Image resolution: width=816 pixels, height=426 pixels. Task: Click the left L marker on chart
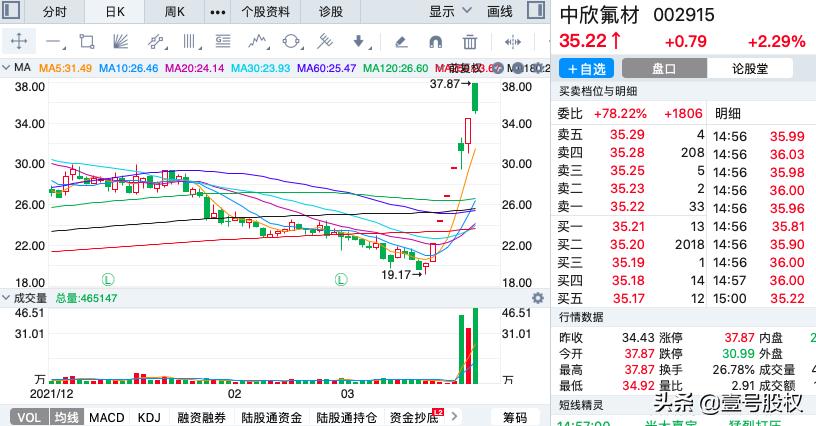point(108,279)
